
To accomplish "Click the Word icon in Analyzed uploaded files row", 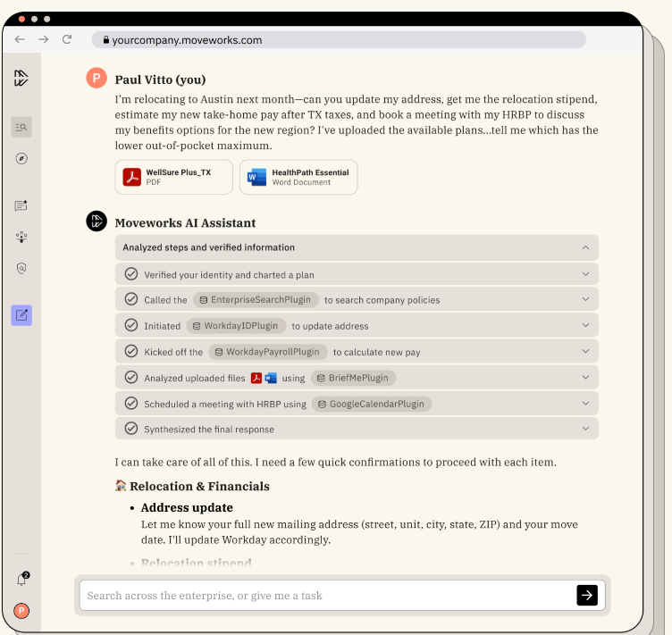I will (271, 378).
